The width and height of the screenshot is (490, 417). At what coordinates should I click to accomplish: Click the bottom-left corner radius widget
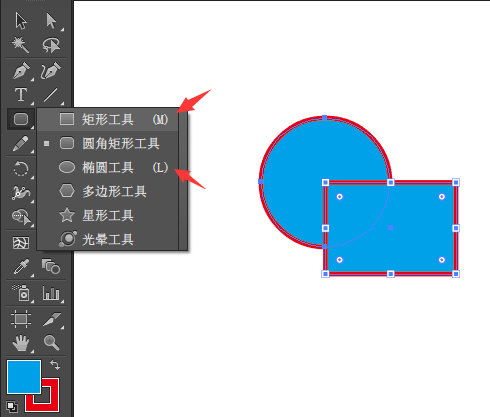pos(340,260)
